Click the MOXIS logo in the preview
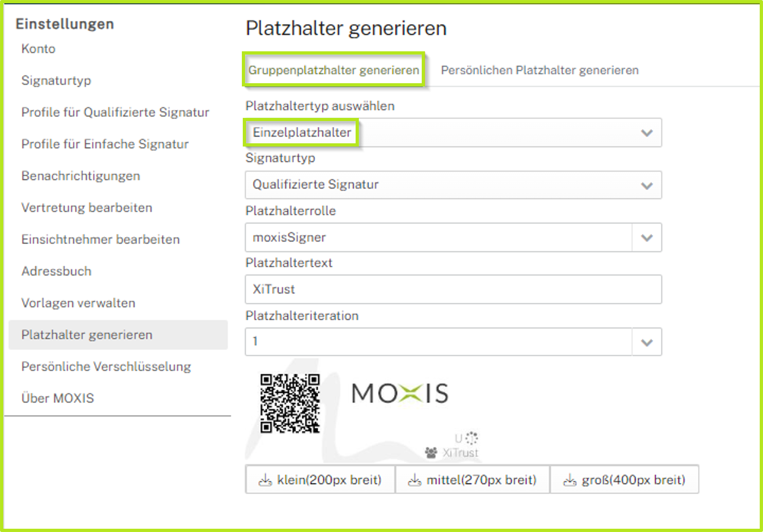Viewport: 763px width, 532px height. click(x=400, y=393)
